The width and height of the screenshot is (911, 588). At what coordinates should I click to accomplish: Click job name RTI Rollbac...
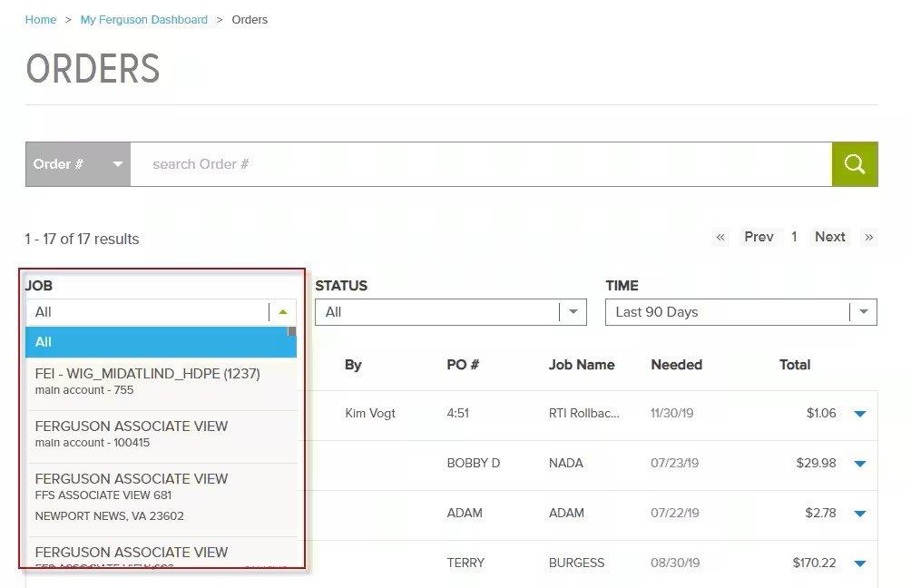tap(584, 414)
